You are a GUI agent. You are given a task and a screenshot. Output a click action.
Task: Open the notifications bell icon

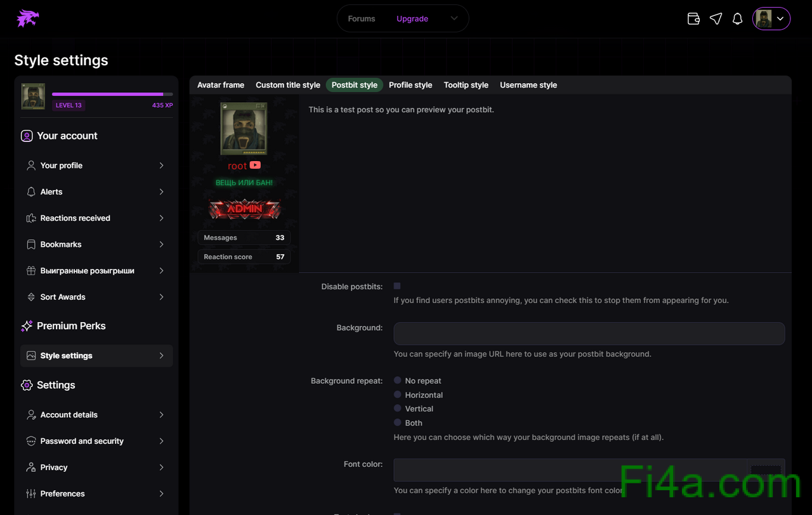point(737,19)
